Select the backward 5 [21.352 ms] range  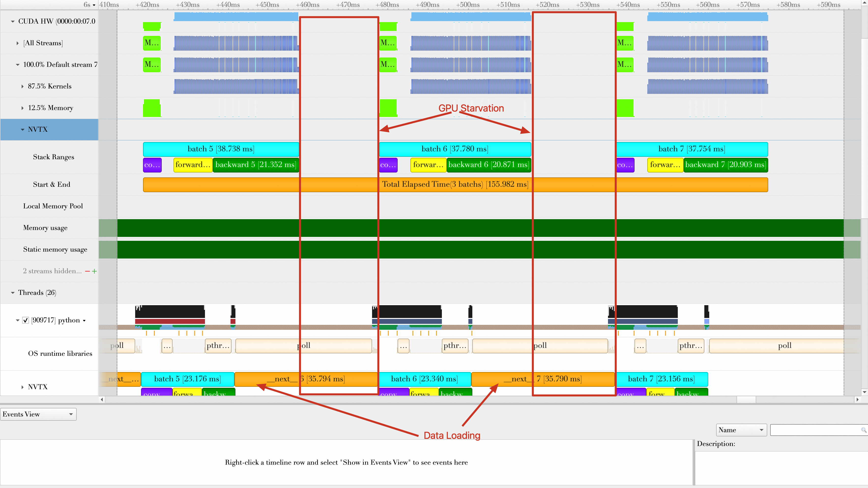pyautogui.click(x=255, y=165)
